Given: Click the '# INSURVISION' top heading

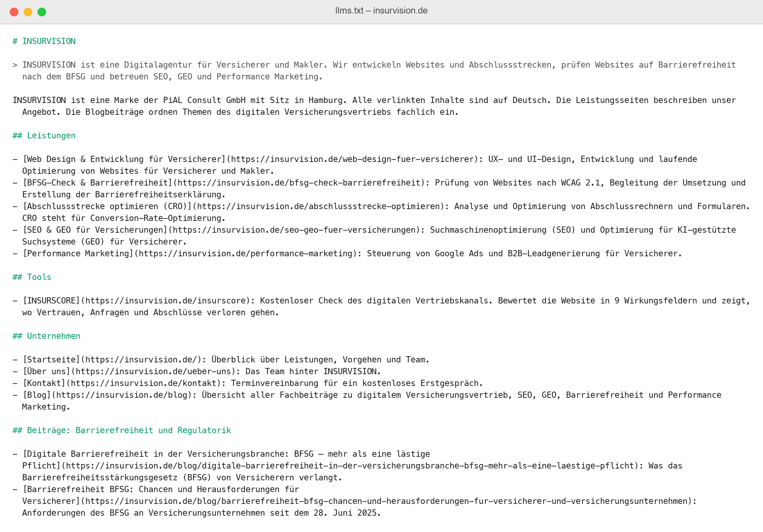Looking at the screenshot, I should 44,41.
